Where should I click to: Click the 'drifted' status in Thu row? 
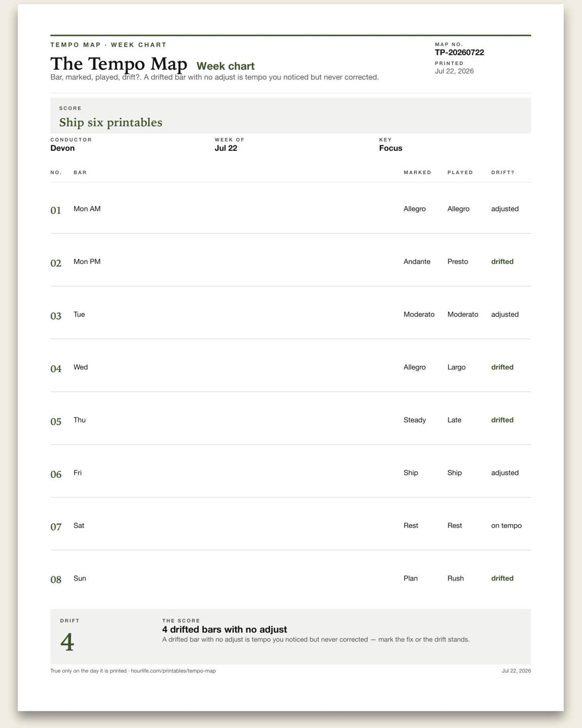pos(502,420)
